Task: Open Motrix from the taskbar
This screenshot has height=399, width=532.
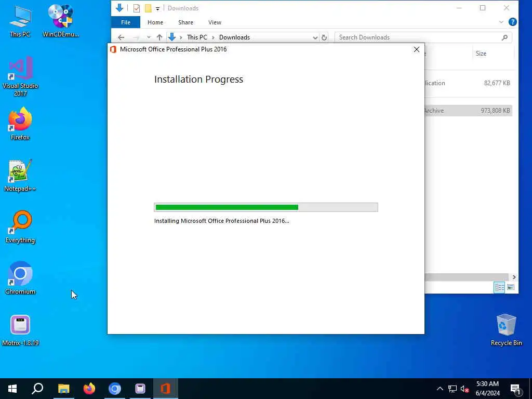Action: point(140,389)
